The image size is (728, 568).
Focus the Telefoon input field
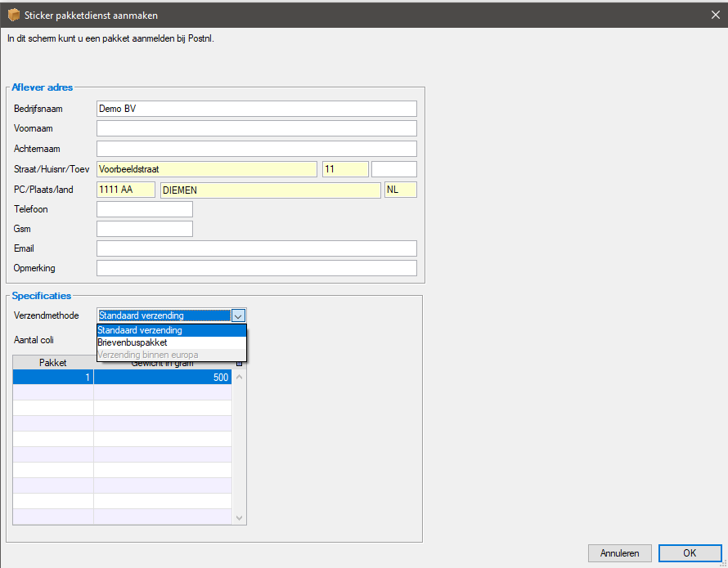coord(145,209)
